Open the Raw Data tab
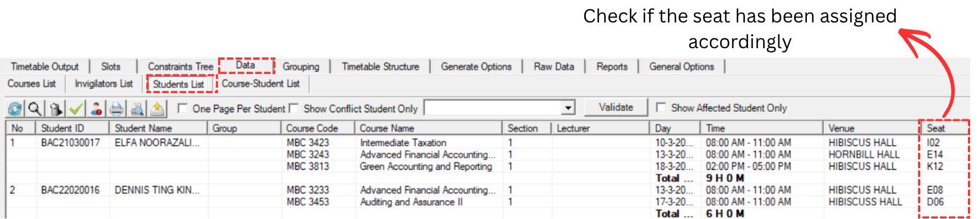Image resolution: width=980 pixels, height=219 pixels. pos(554,67)
